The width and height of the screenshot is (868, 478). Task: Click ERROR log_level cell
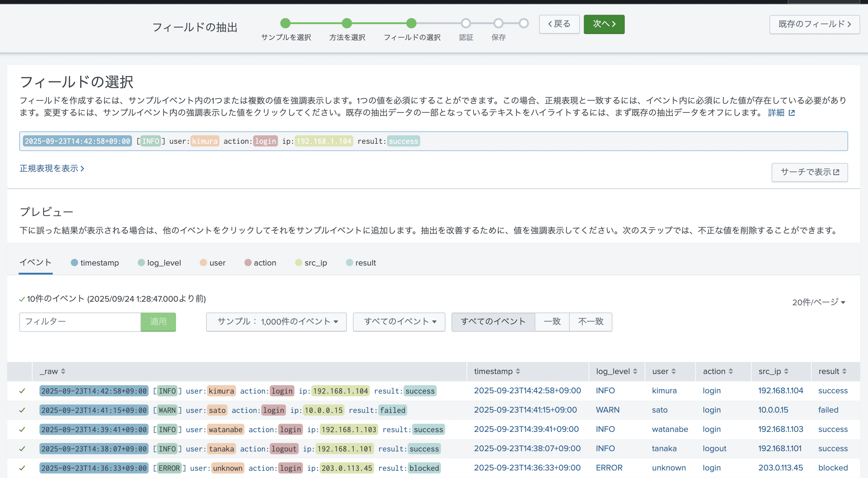[609, 468]
